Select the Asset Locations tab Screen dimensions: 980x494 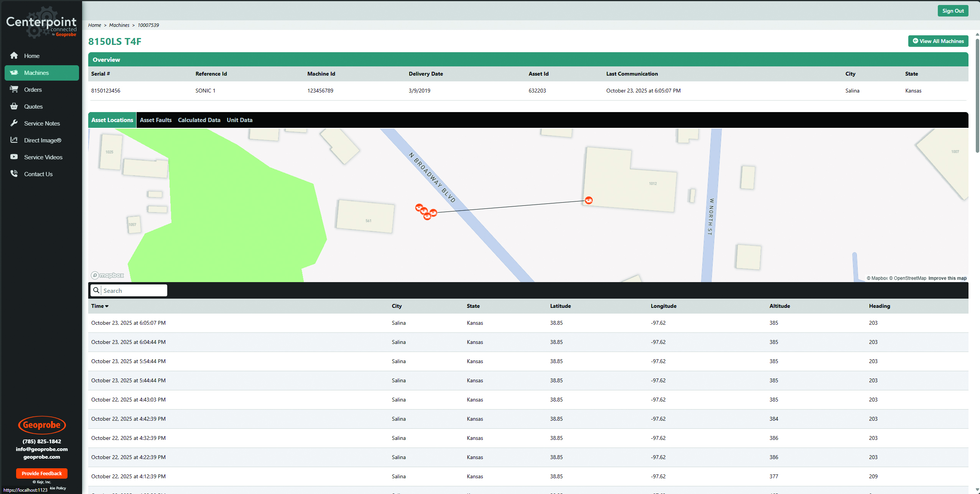(112, 120)
